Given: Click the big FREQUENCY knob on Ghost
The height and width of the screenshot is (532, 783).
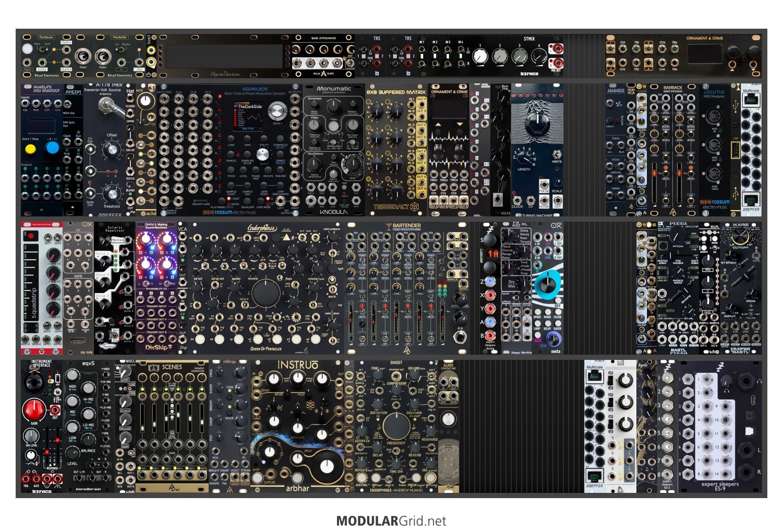Looking at the screenshot, I should click(x=396, y=426).
